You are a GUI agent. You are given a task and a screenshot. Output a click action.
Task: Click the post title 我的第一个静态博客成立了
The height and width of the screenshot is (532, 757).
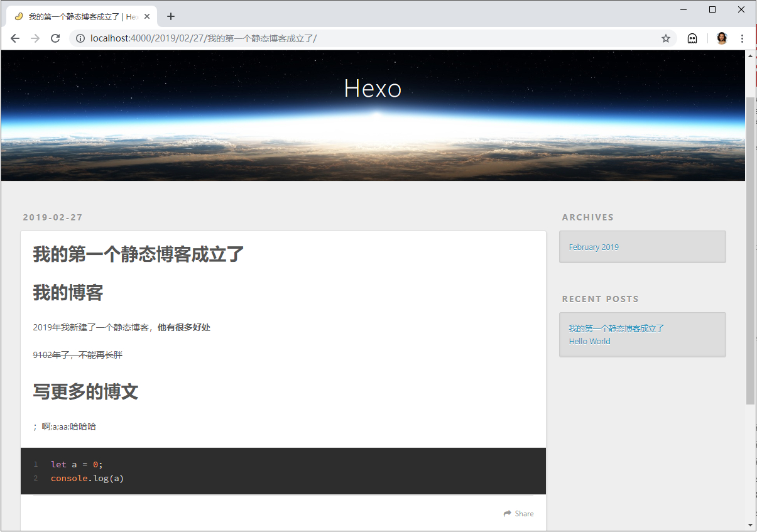[138, 254]
